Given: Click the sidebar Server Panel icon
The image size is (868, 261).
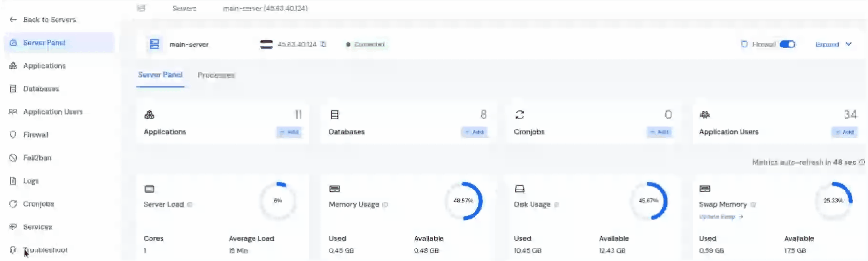Looking at the screenshot, I should pyautogui.click(x=13, y=43).
